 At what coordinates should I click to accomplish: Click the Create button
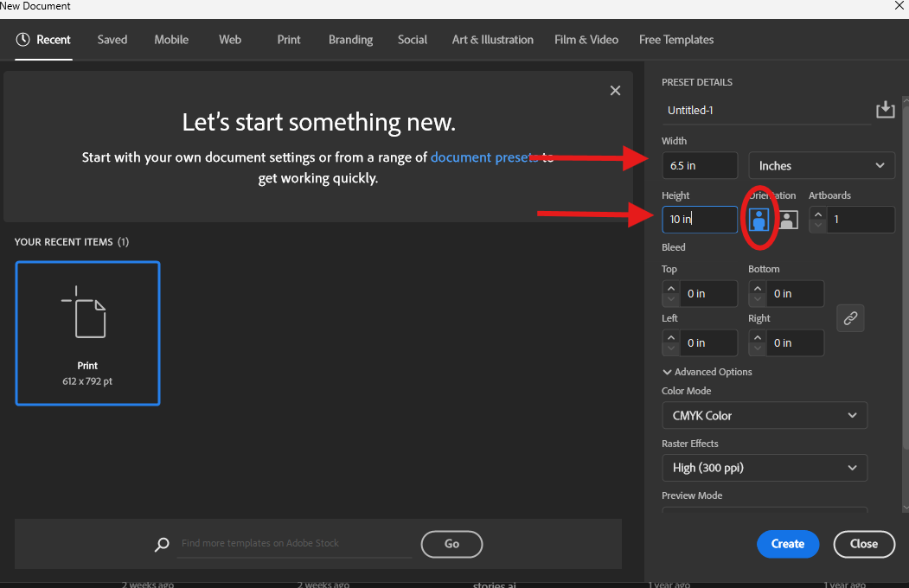tap(787, 544)
